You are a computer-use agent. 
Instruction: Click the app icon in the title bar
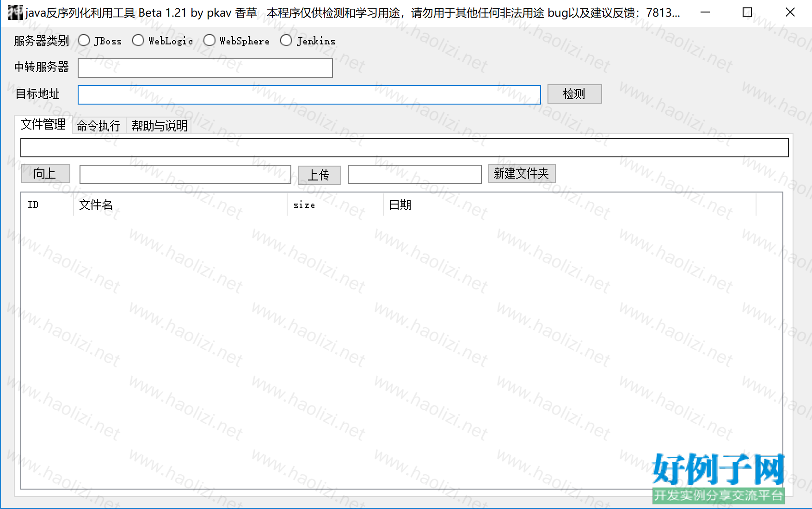pos(15,12)
